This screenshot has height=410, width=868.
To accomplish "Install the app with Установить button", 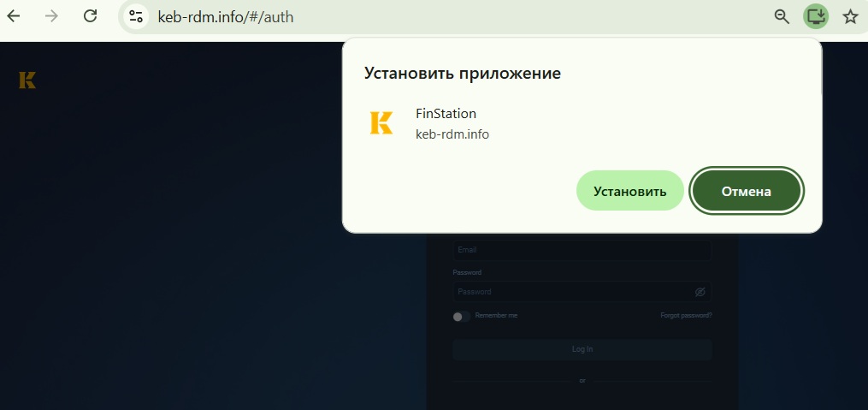I will 630,191.
